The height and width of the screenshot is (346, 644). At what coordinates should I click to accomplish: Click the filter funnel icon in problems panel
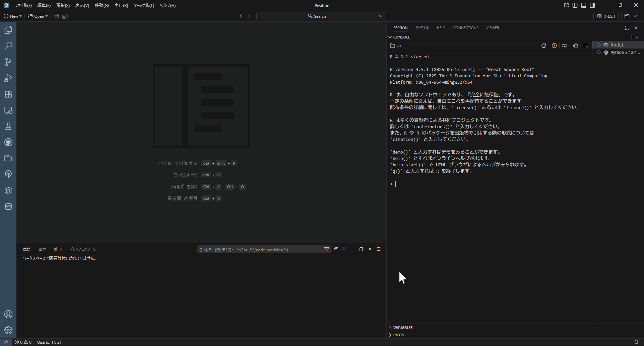[327, 249]
